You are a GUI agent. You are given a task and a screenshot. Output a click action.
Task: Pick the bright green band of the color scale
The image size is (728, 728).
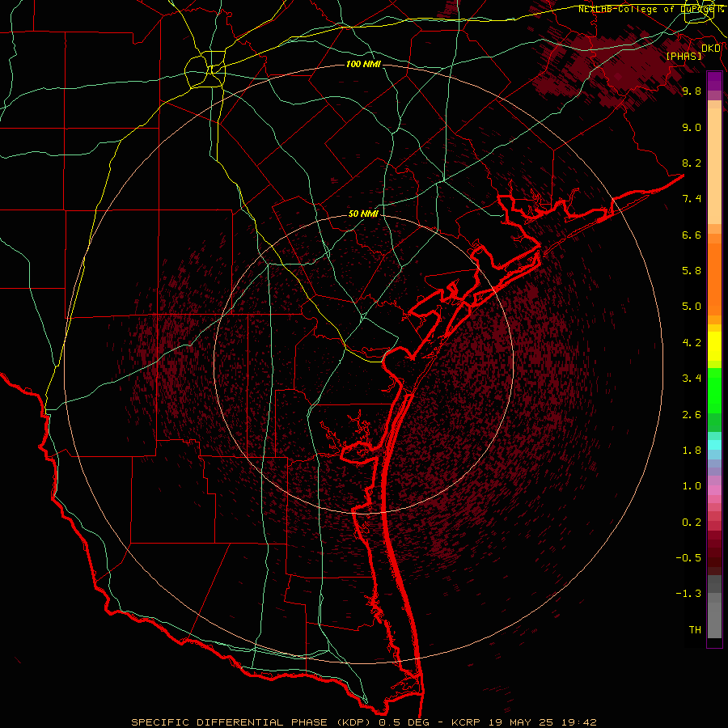coord(714,391)
